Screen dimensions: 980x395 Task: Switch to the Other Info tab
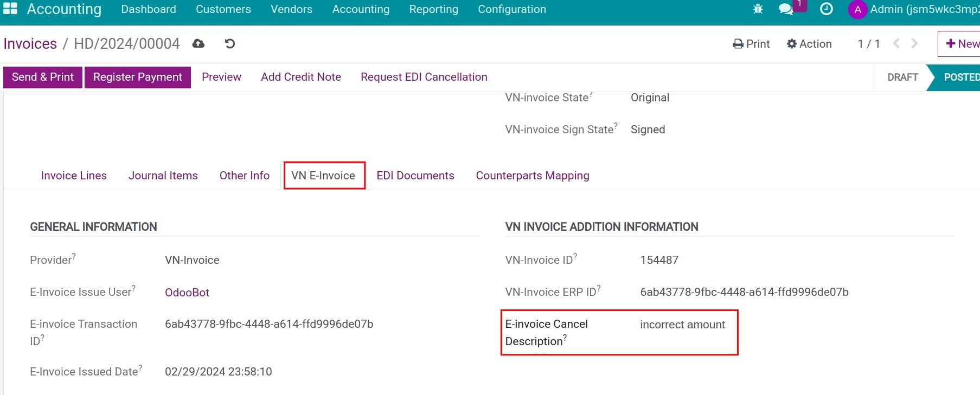tap(245, 176)
